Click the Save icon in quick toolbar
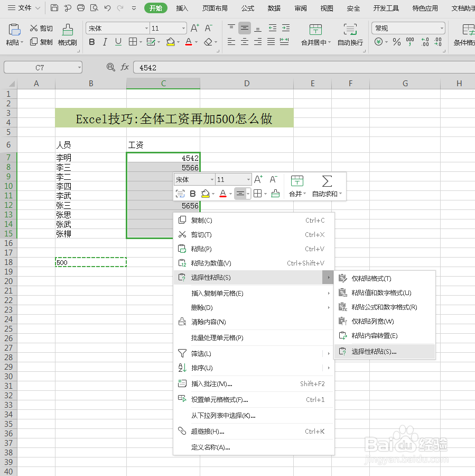Image resolution: width=475 pixels, height=476 pixels. click(x=54, y=8)
